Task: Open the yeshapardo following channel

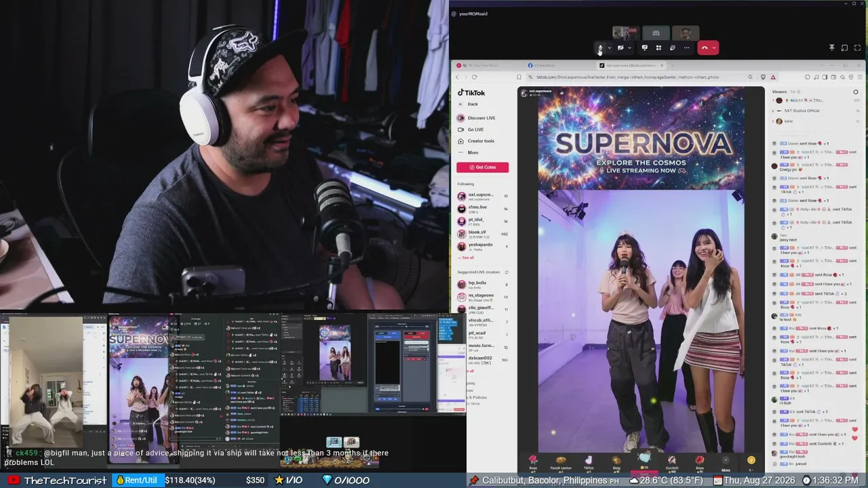Action: click(x=482, y=246)
